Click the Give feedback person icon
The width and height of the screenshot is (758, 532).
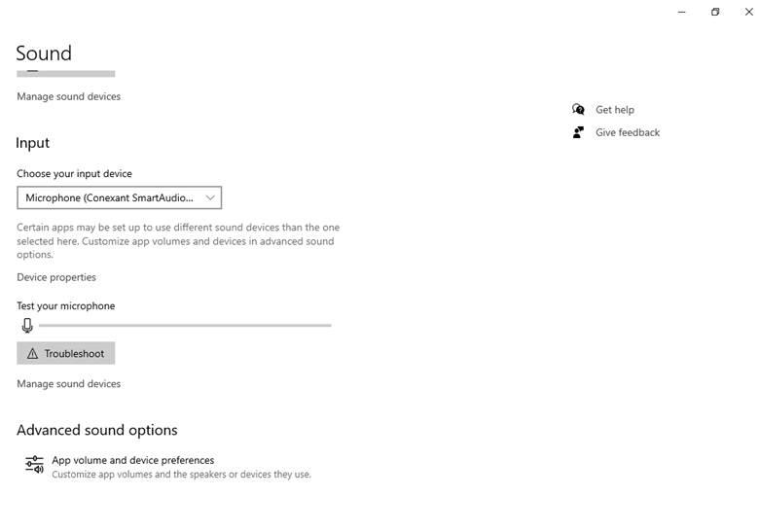(578, 132)
